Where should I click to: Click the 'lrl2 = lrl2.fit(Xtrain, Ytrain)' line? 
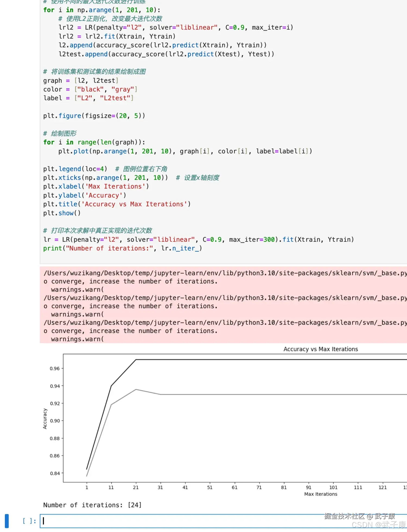pyautogui.click(x=117, y=36)
